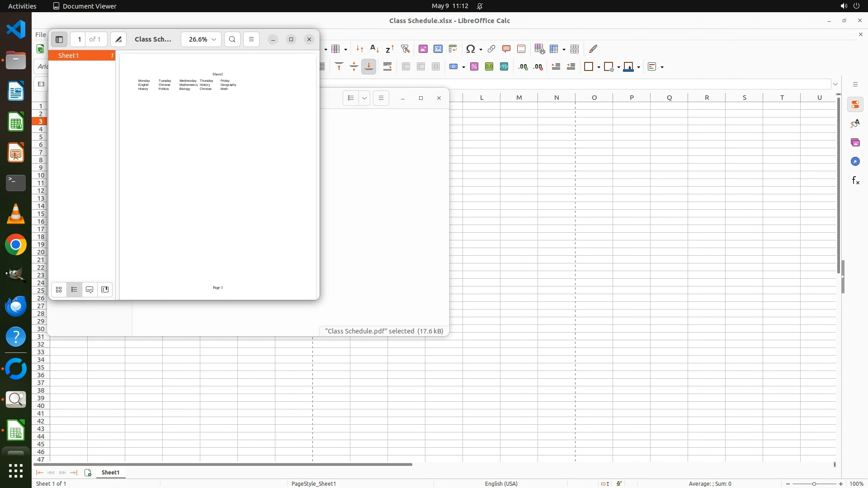Apply percent number format
Image resolution: width=868 pixels, height=488 pixels.
474,67
